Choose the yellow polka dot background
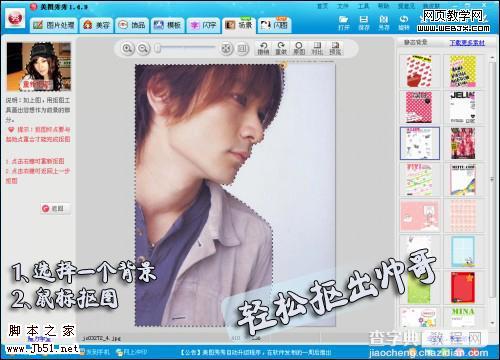 click(463, 71)
